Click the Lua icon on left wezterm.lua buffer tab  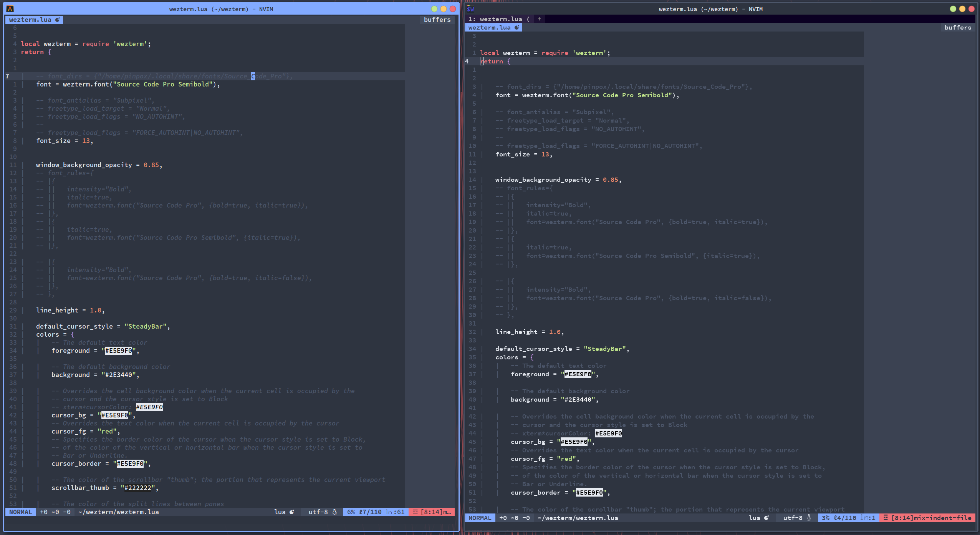pos(57,19)
